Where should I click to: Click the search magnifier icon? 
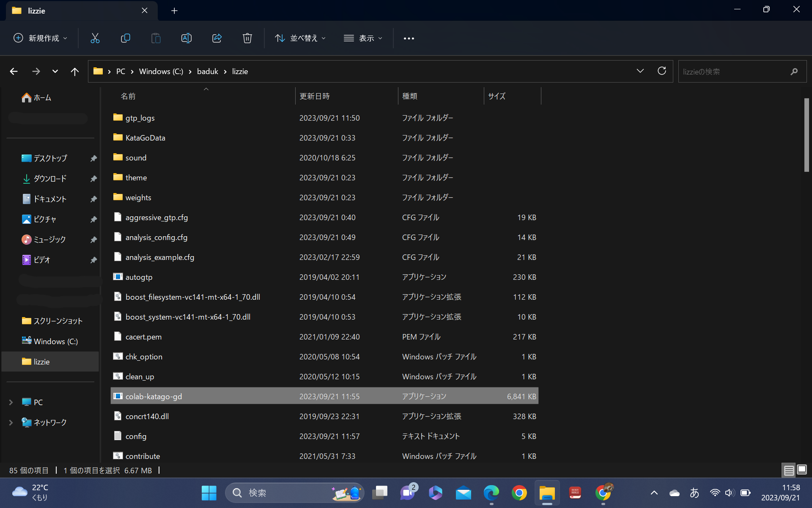click(x=794, y=72)
